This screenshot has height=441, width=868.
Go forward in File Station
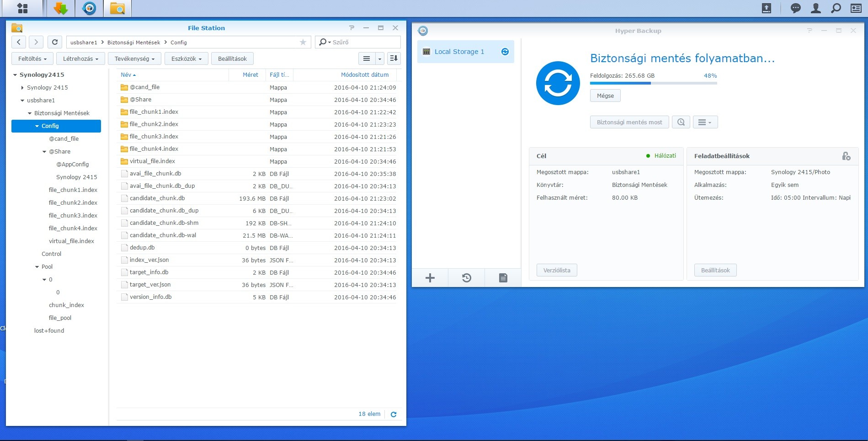tap(36, 42)
